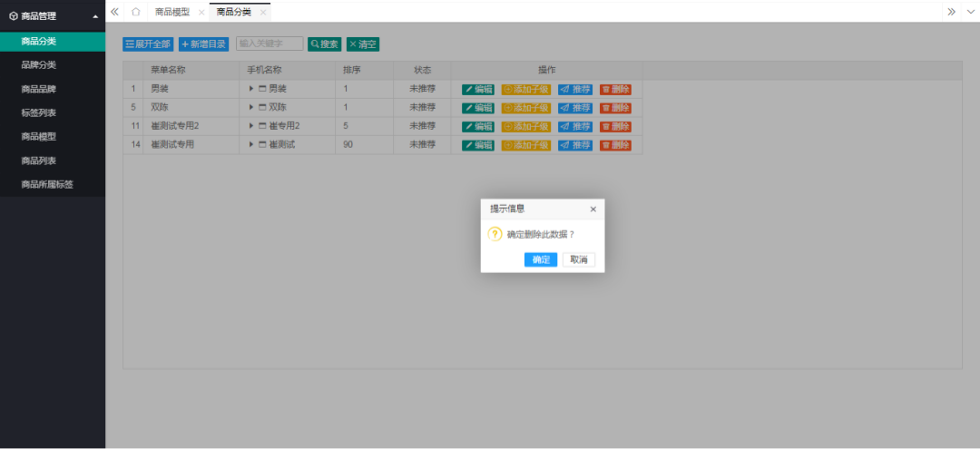
Task: Add a sub-level to 崔测试专用 row
Action: [526, 145]
